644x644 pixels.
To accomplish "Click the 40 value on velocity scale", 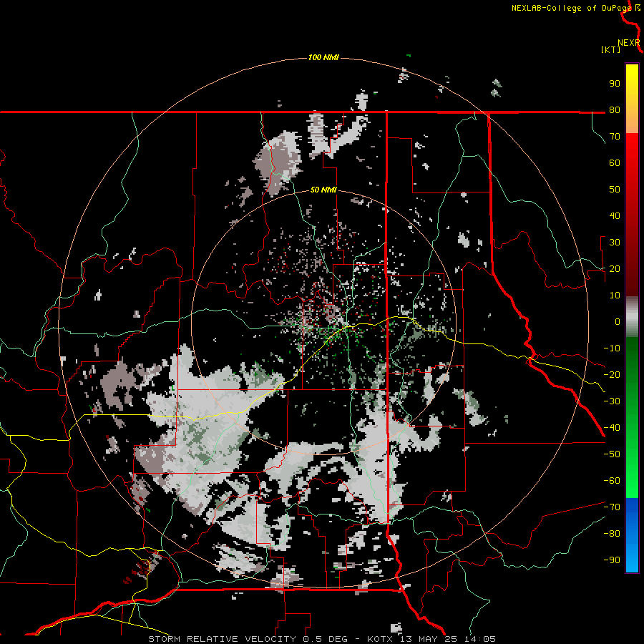I will (615, 215).
